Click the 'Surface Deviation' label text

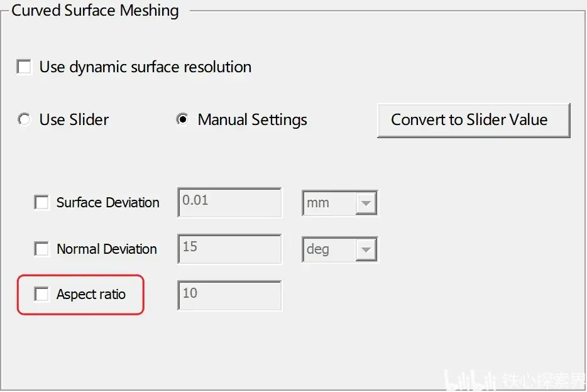(108, 202)
